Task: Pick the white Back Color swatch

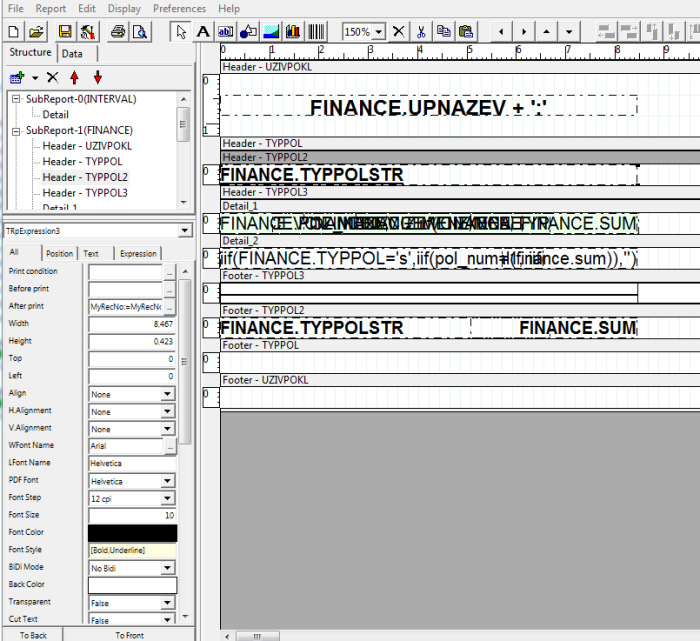Action: click(132, 585)
